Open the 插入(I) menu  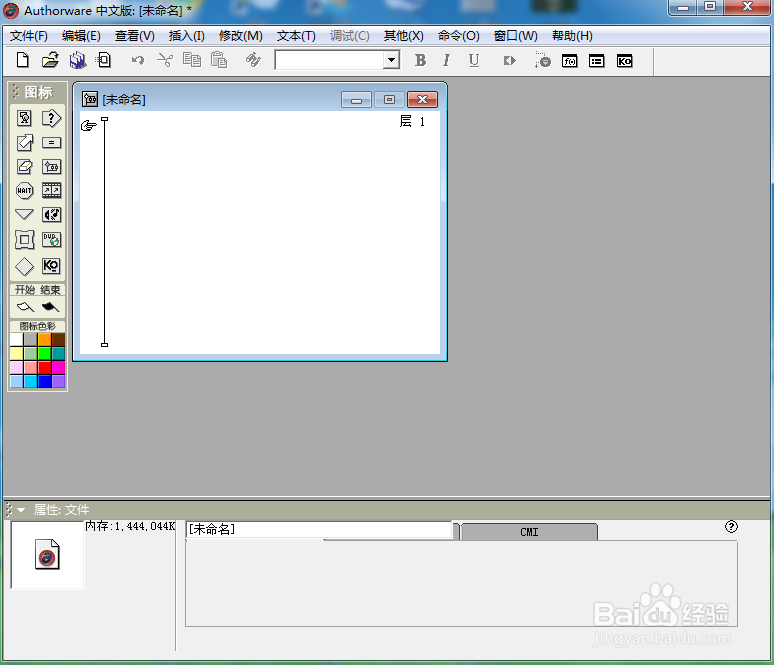187,36
